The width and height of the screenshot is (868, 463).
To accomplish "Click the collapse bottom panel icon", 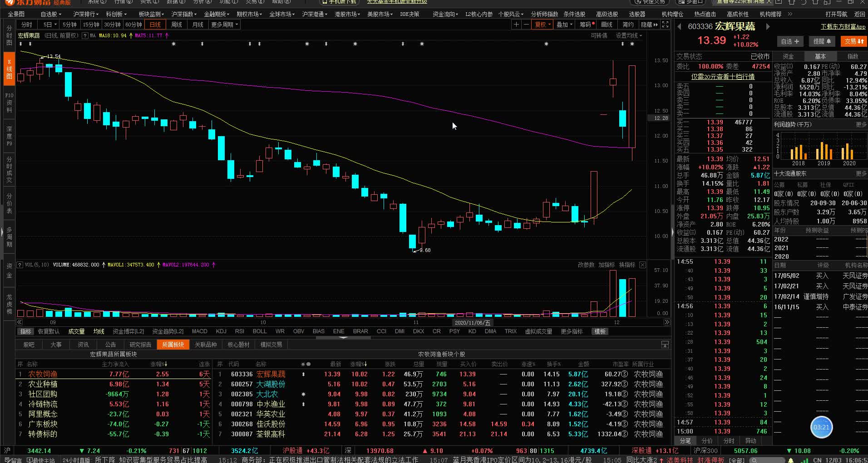I will click(x=665, y=345).
